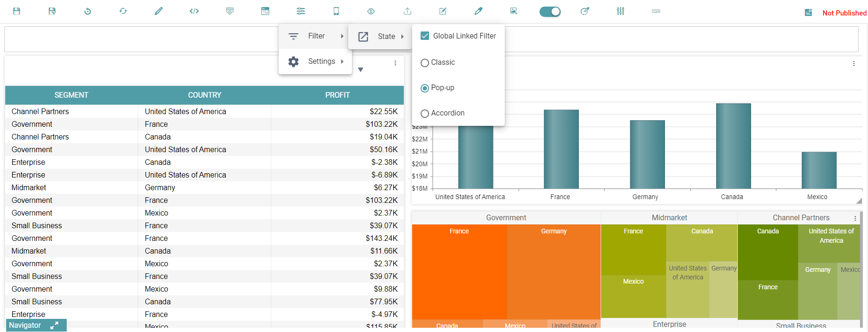Open the vertical sliders equalizer icon
Viewport: 868px width, 332px height.
tap(620, 11)
